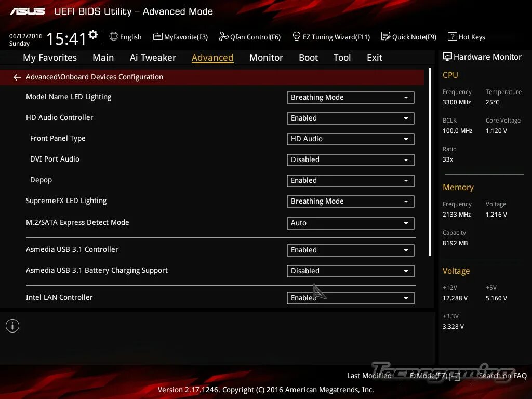Click the 06/12/2016 date text

tap(26, 36)
